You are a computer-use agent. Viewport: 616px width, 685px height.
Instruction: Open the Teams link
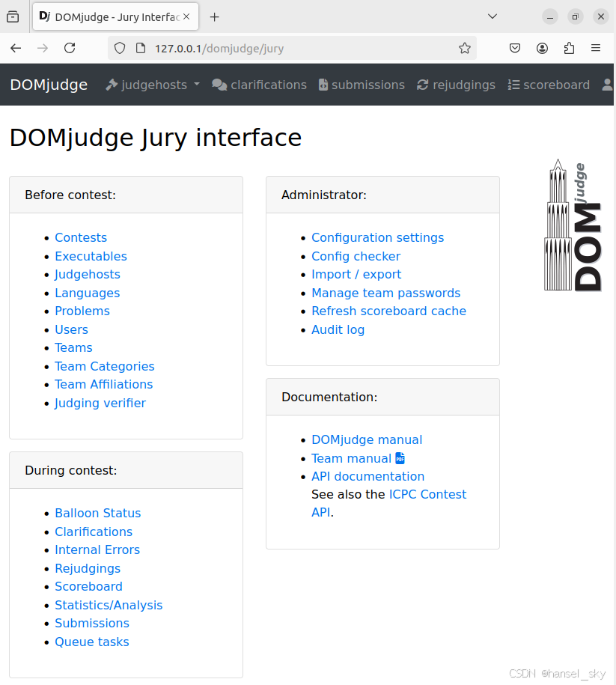click(73, 348)
